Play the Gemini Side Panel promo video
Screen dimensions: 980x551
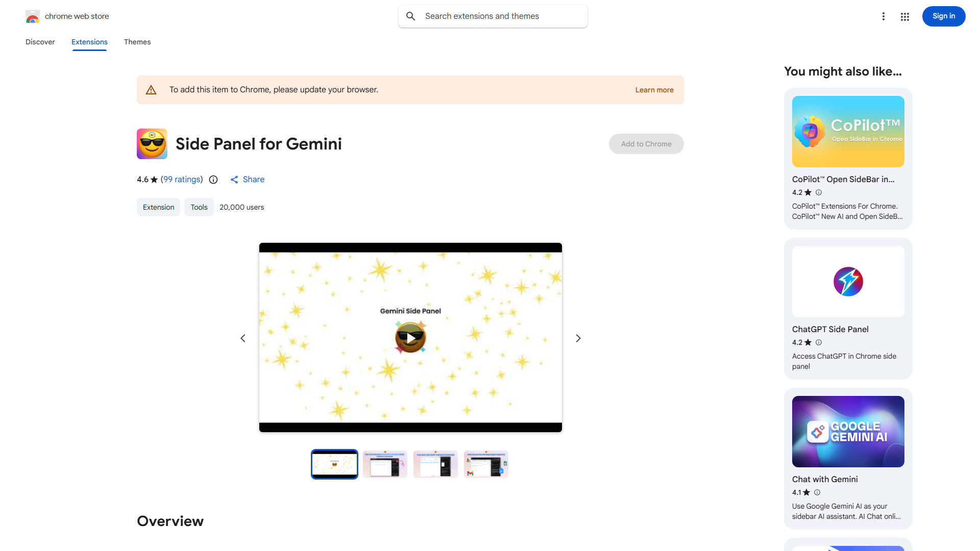[x=411, y=338]
